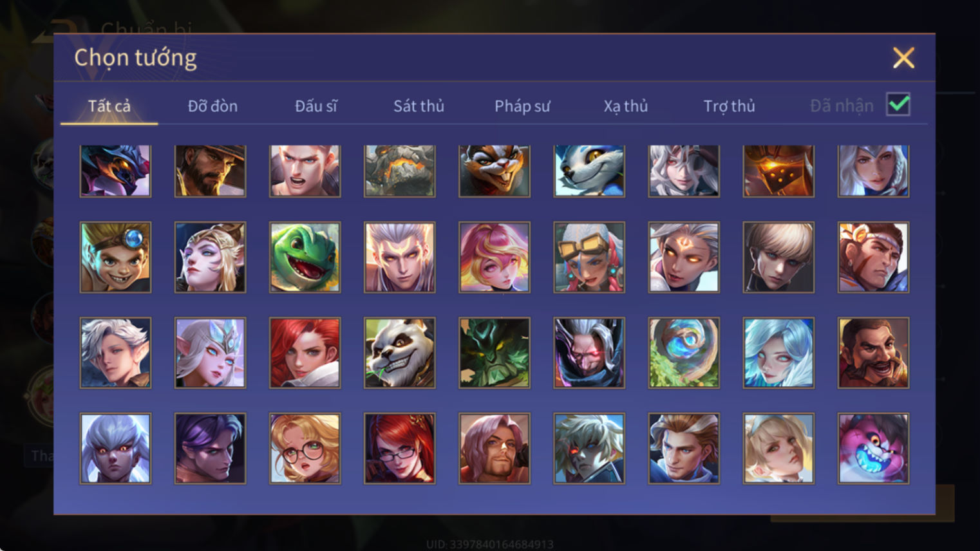Close the Chọn tướng dialog

903,58
